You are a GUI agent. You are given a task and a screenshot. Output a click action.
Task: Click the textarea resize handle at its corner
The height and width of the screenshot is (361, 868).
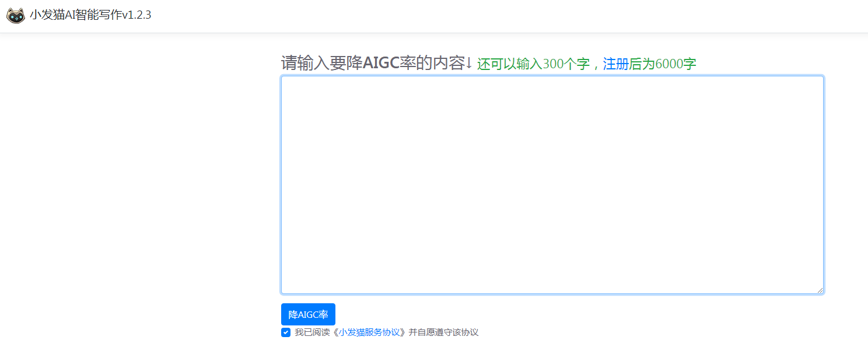[821, 289]
